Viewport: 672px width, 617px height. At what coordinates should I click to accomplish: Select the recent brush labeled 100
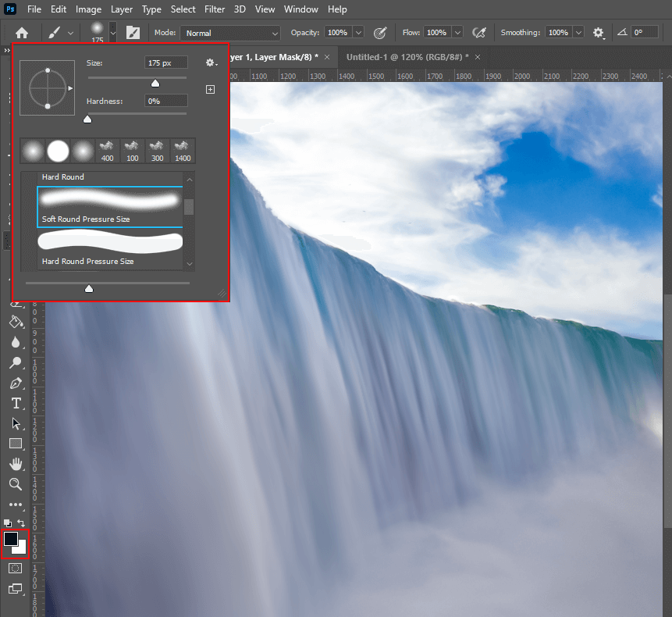(133, 151)
